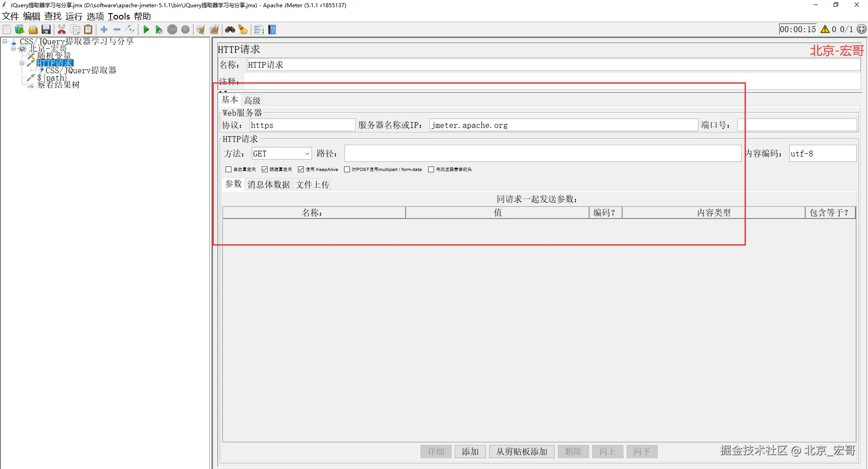Open the 帮助 menu
This screenshot has width=868, height=469.
click(142, 16)
